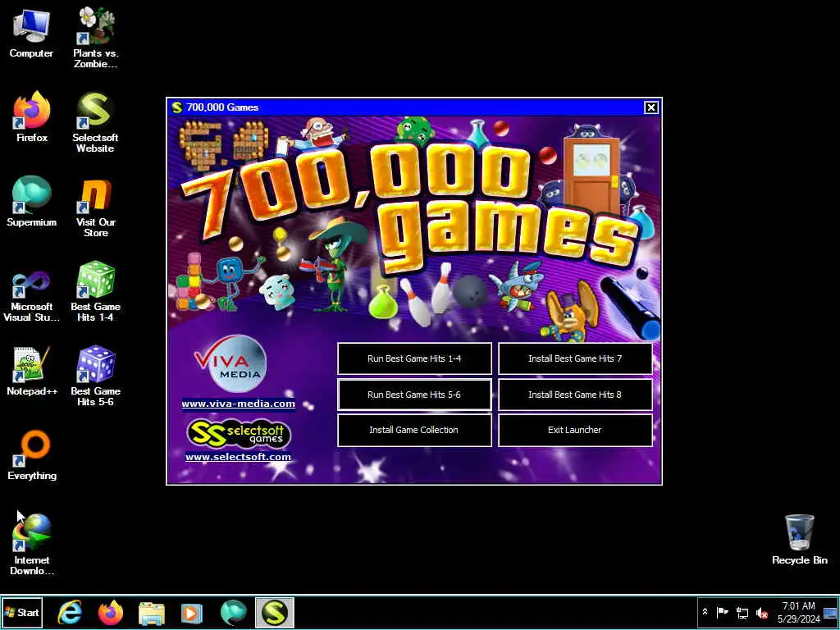Click Install Best Game Hits 8

[575, 395]
